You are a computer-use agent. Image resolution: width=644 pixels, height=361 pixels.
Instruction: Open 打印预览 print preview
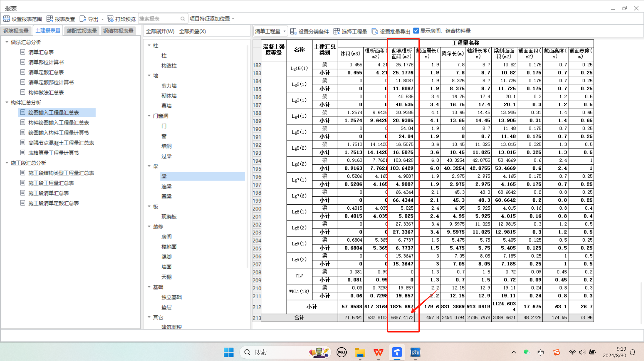(121, 19)
